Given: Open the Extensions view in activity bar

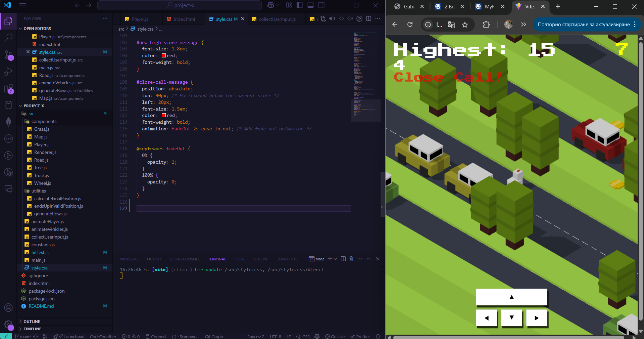Looking at the screenshot, I should point(8,89).
